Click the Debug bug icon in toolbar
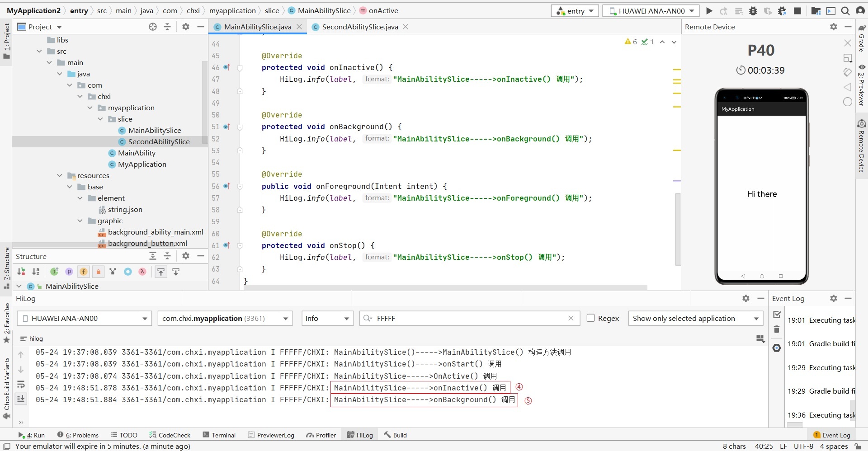 tap(753, 11)
